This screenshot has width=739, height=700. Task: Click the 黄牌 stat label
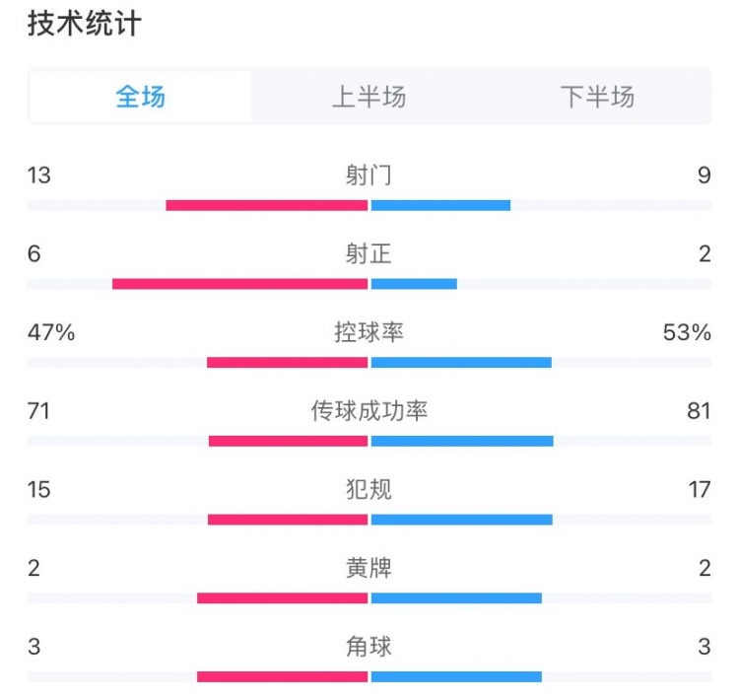pos(369,568)
